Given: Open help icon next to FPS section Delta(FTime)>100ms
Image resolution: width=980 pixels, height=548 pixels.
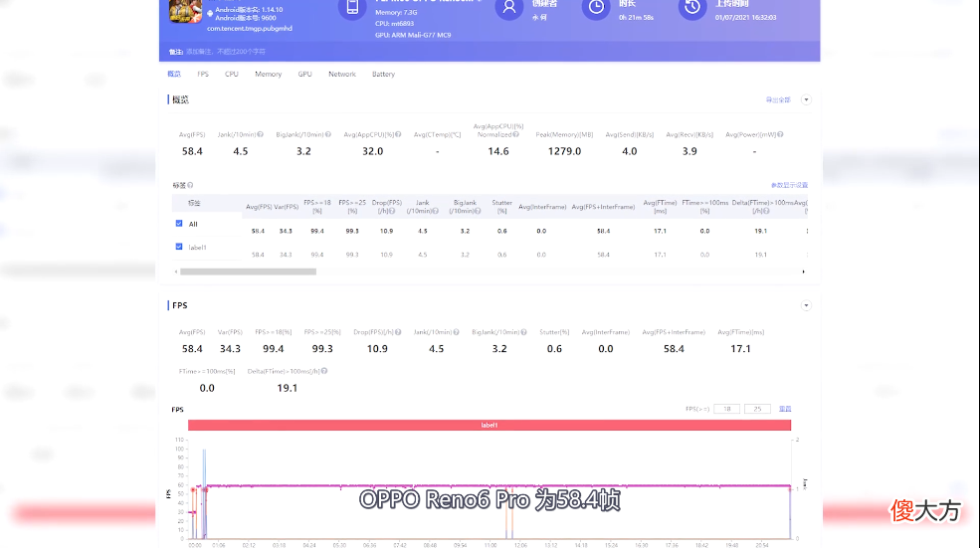Looking at the screenshot, I should [x=324, y=371].
